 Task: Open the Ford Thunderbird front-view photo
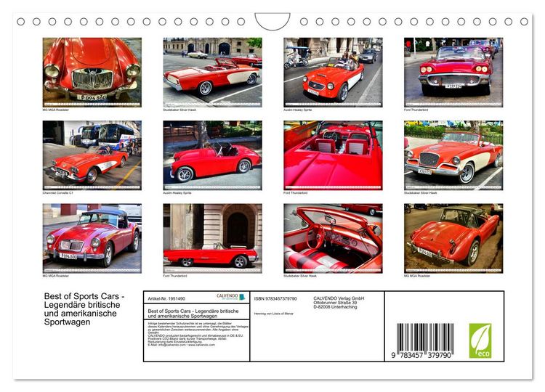coord(453,72)
